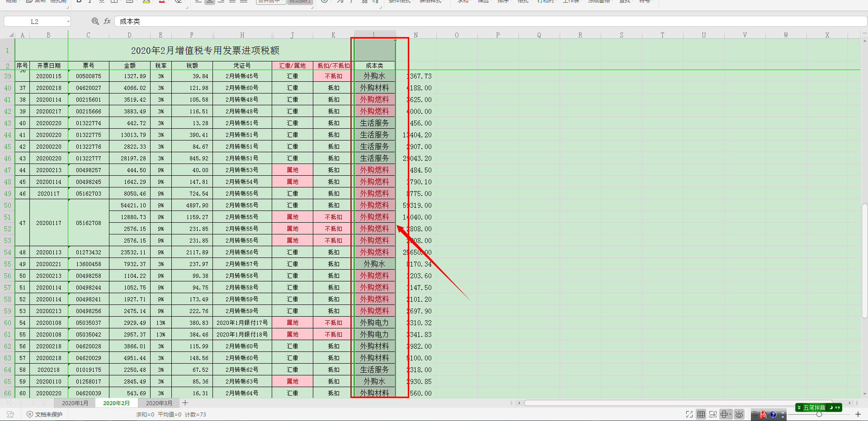Screen dimensions: 868x421
Task: Click cell 生活服务 in row 43
Action: tap(374, 123)
